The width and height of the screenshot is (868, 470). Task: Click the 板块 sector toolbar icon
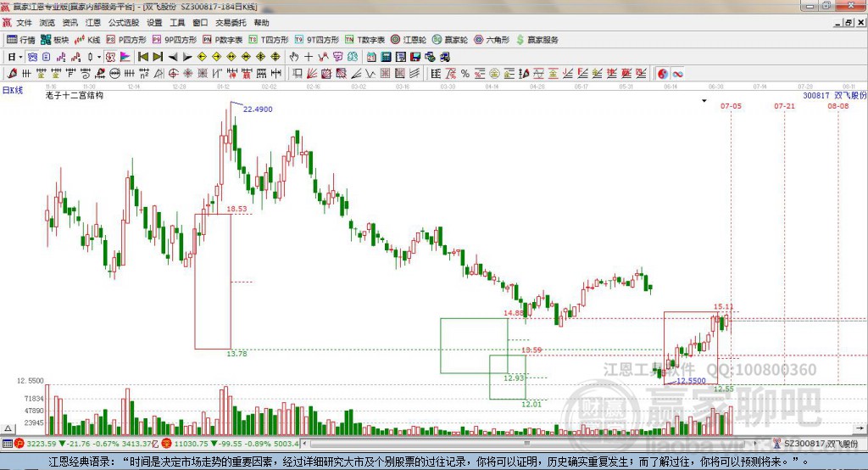click(55, 40)
